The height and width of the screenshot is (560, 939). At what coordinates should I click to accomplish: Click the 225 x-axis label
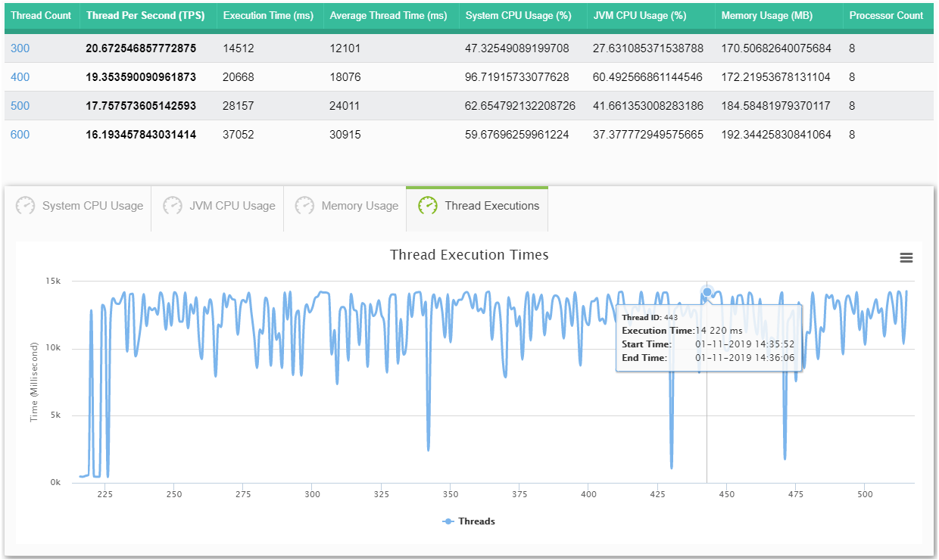[105, 494]
